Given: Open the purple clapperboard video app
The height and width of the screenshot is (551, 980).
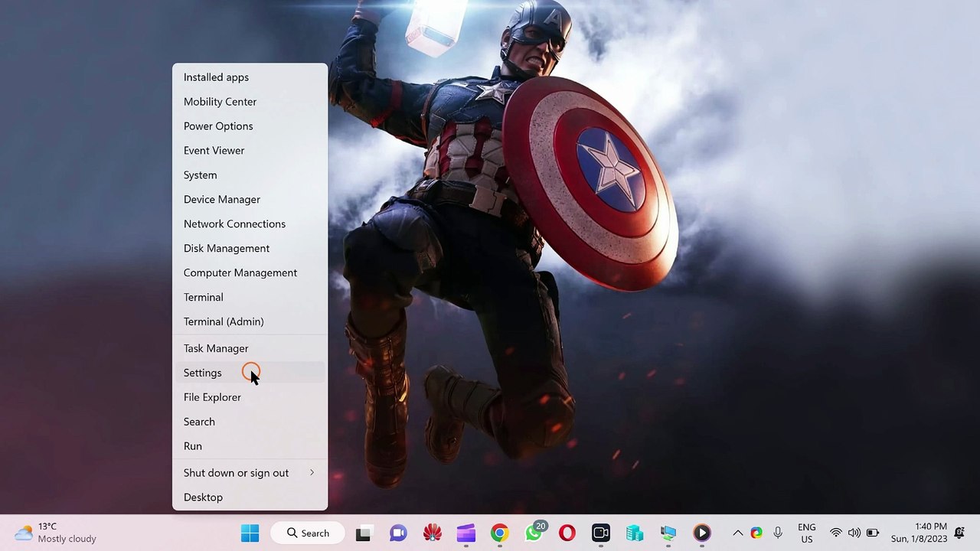Looking at the screenshot, I should point(465,533).
